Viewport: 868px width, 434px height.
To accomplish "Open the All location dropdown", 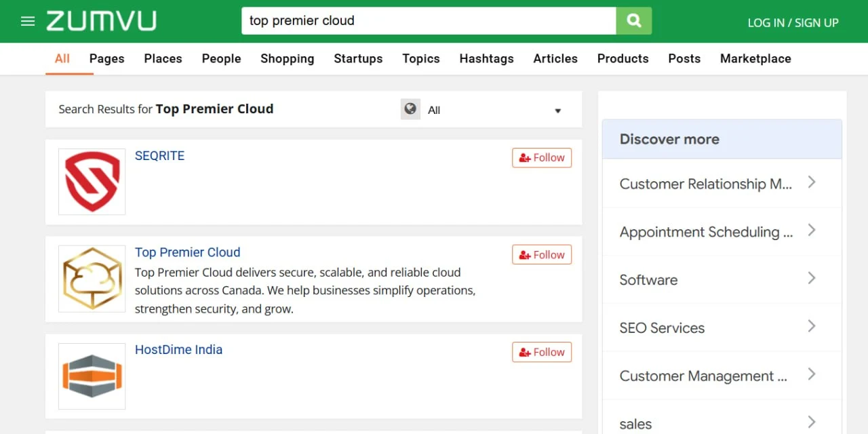I will click(495, 110).
